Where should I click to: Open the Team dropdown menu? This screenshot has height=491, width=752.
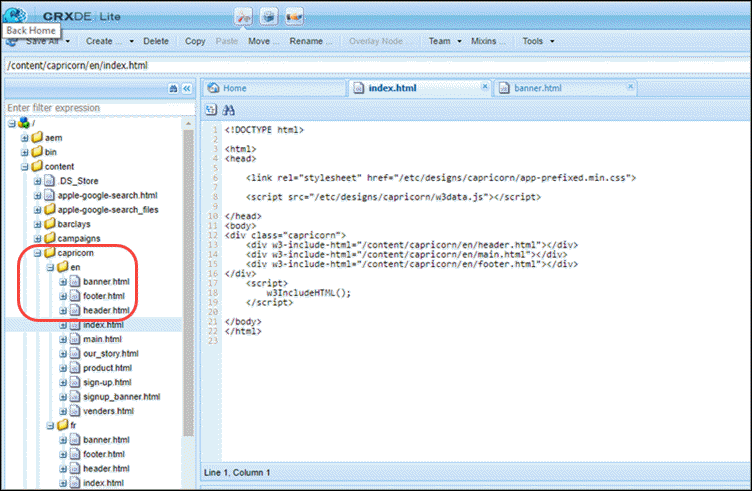pyautogui.click(x=445, y=41)
